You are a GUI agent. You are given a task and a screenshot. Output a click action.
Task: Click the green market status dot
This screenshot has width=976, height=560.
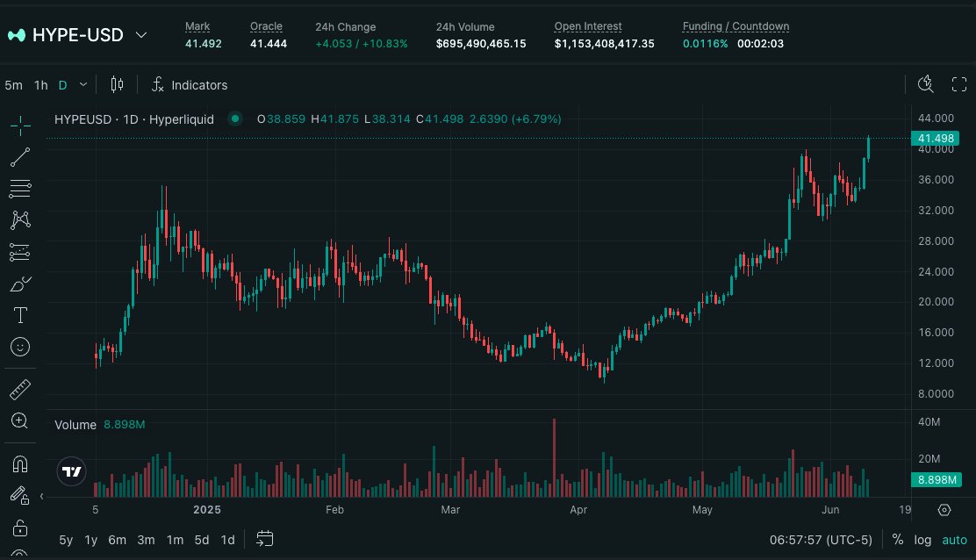[234, 118]
